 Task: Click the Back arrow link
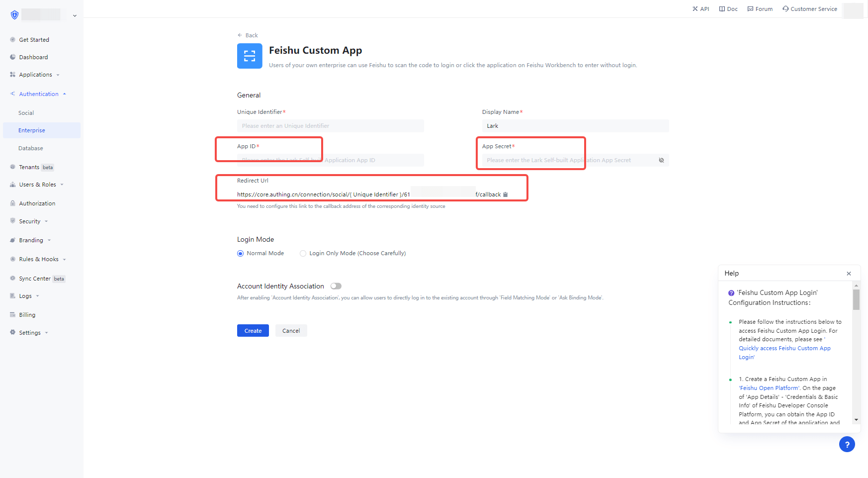pos(248,35)
